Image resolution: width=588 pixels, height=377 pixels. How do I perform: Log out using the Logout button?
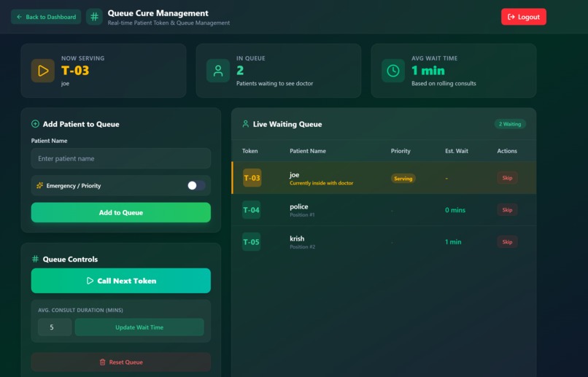(x=524, y=17)
